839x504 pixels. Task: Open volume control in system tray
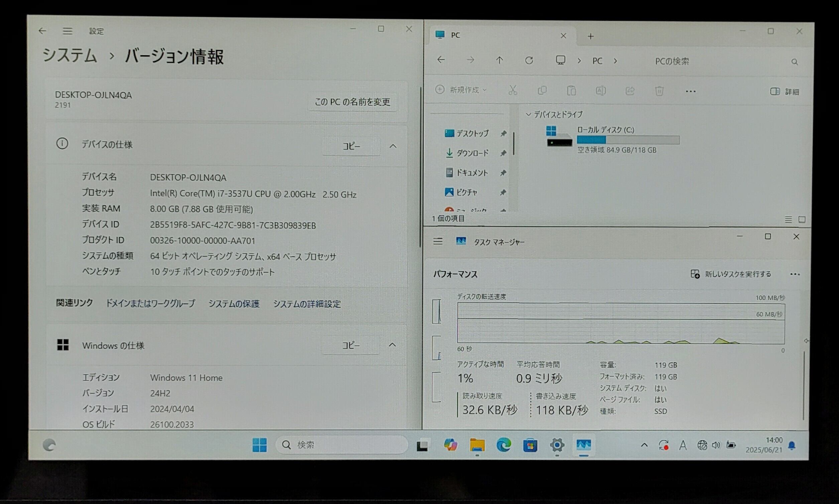[716, 445]
